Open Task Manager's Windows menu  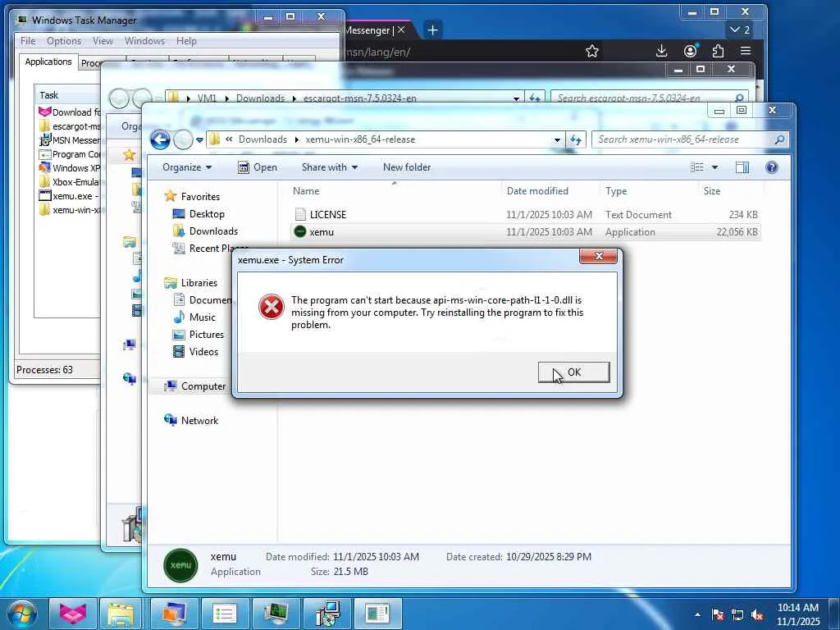144,41
